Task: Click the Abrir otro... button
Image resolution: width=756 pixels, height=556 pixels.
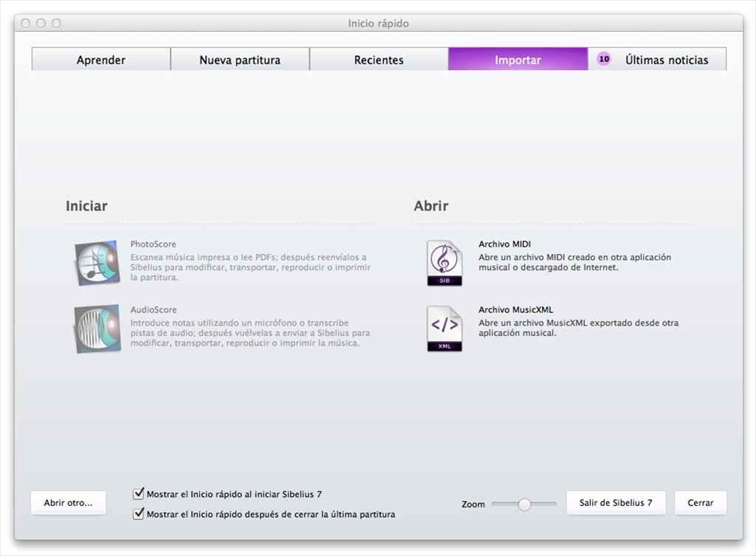Action: click(68, 503)
